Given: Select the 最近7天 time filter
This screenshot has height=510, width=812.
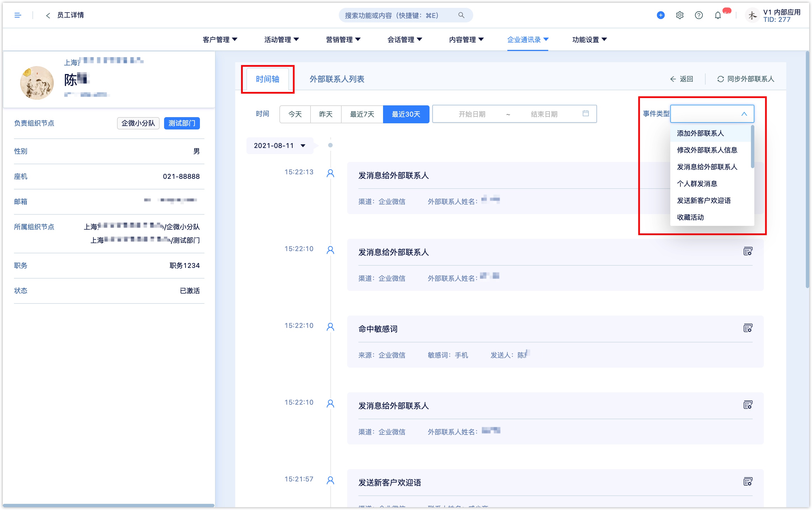Looking at the screenshot, I should 362,114.
